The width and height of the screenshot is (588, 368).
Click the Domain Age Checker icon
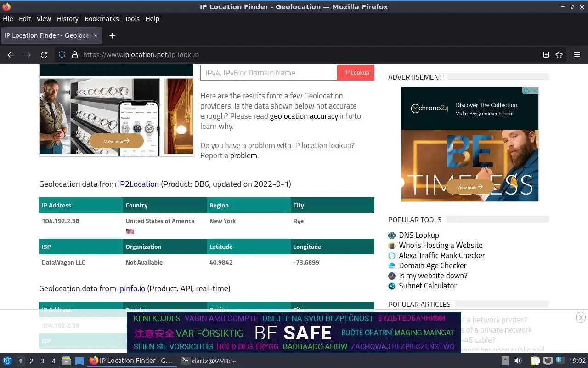tap(392, 266)
